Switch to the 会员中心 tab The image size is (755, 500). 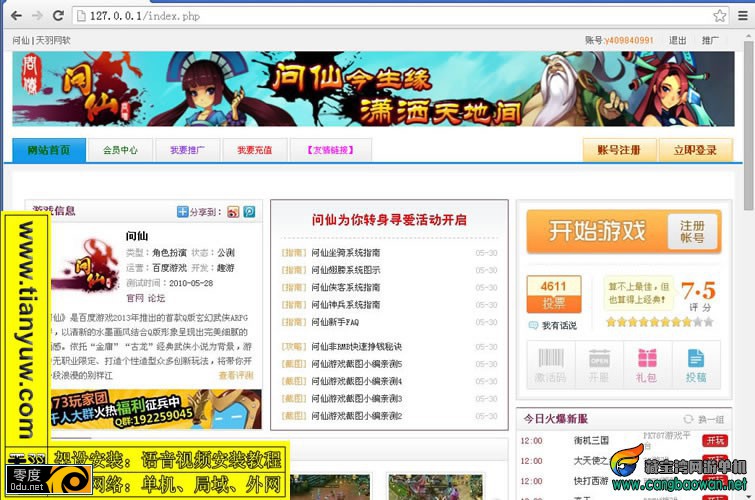tap(120, 150)
